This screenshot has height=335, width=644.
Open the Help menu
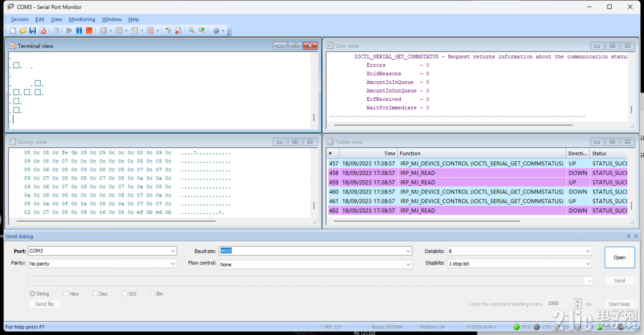134,19
